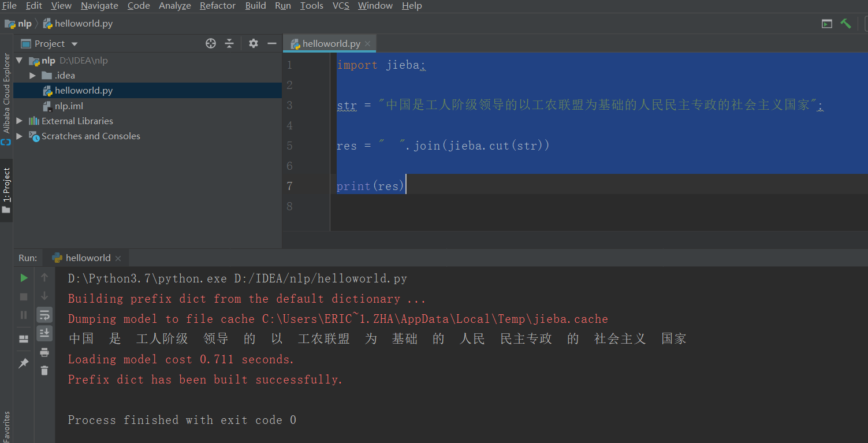Click the 'import jieba' line in editor
868x443 pixels.
coord(381,65)
